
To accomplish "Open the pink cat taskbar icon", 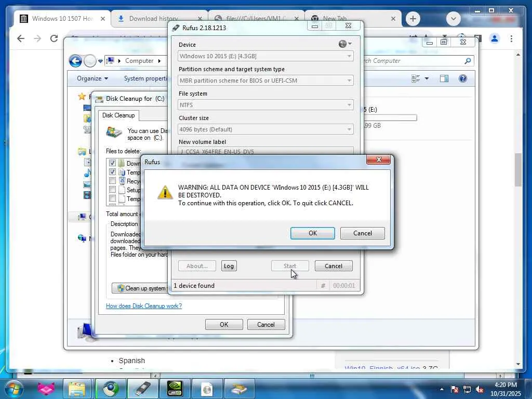I will [46, 389].
